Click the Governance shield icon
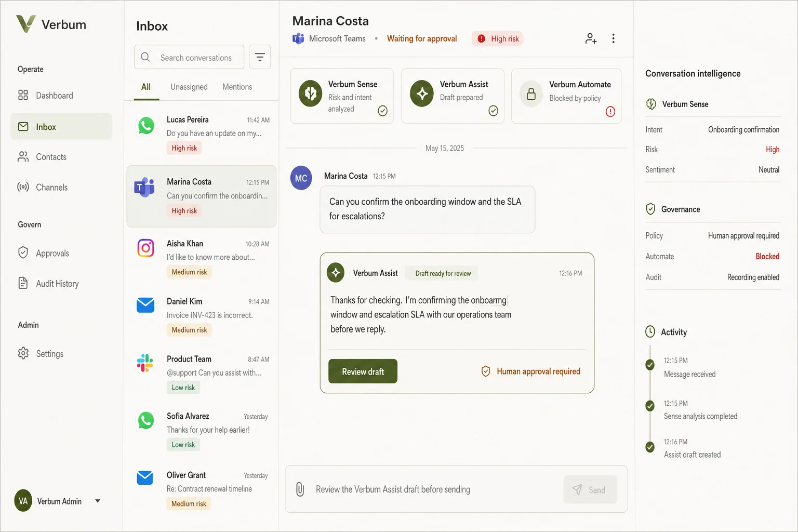This screenshot has height=532, width=798. pos(650,209)
